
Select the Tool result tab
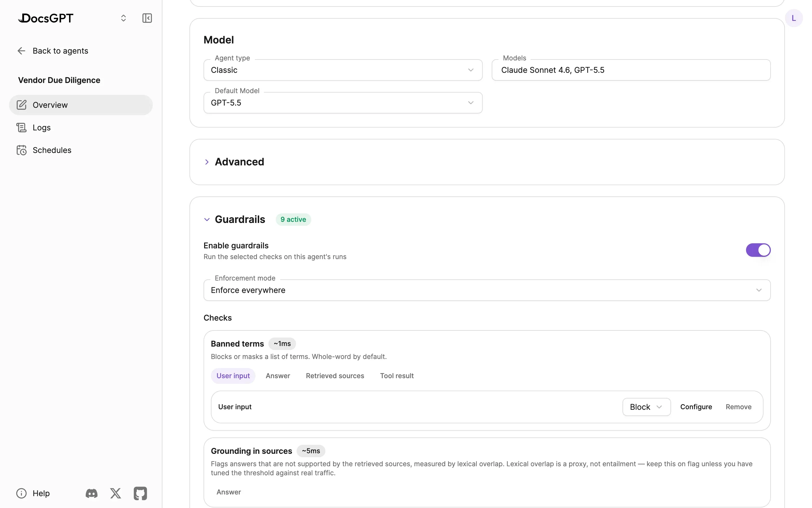click(x=397, y=376)
